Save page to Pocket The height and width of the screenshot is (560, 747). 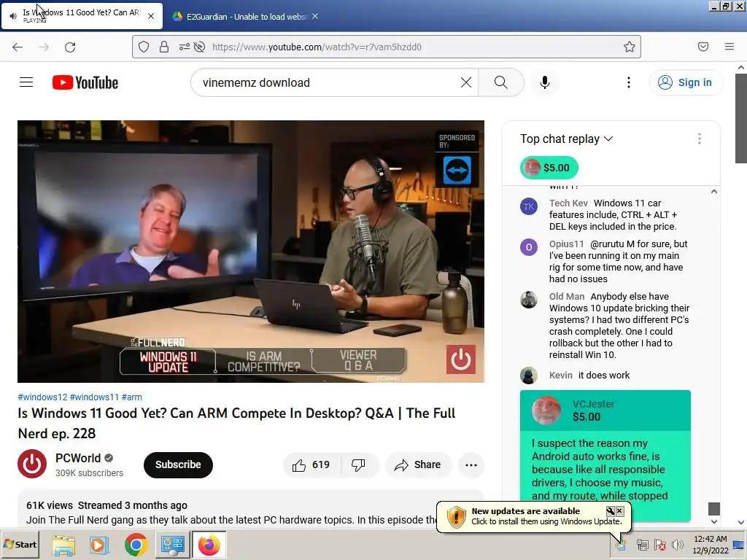(703, 47)
